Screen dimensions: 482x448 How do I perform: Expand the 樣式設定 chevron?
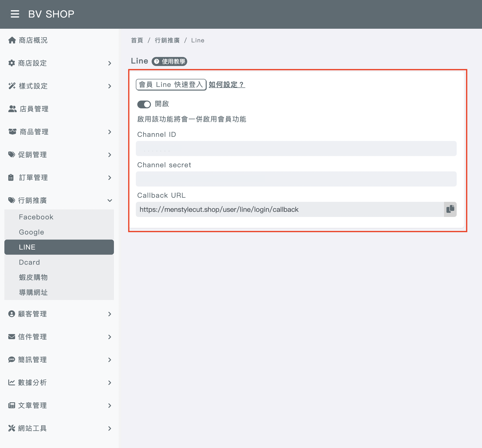(110, 86)
